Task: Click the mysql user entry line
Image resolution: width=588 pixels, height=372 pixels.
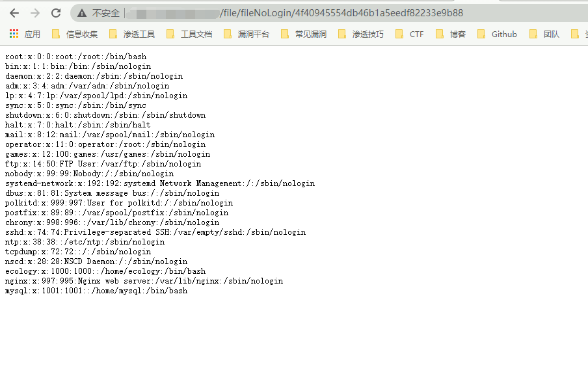Action: (96, 291)
